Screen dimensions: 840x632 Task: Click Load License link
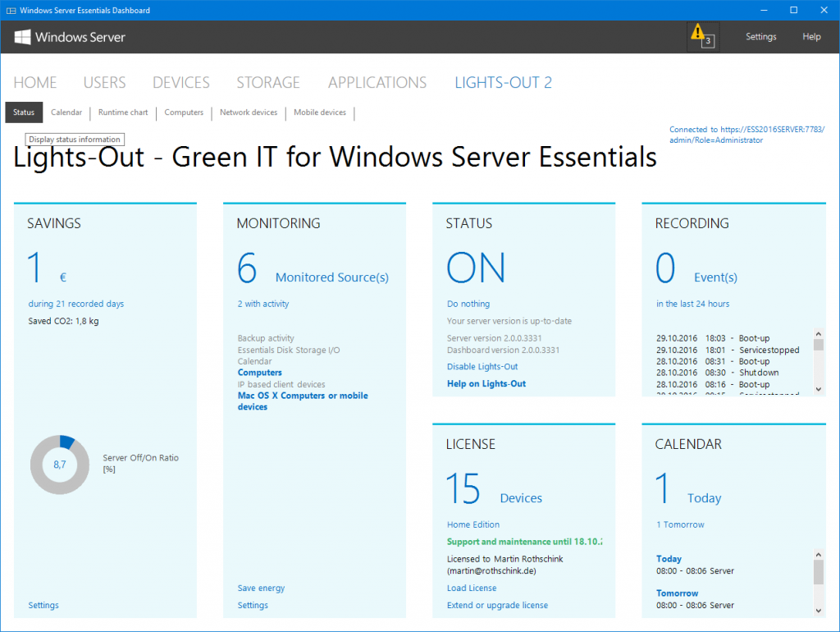pos(472,588)
